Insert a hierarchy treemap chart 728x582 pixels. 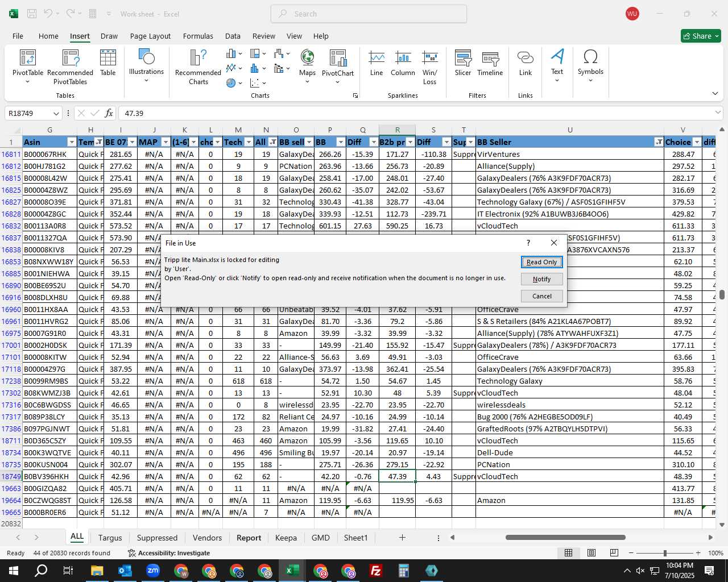[258, 54]
